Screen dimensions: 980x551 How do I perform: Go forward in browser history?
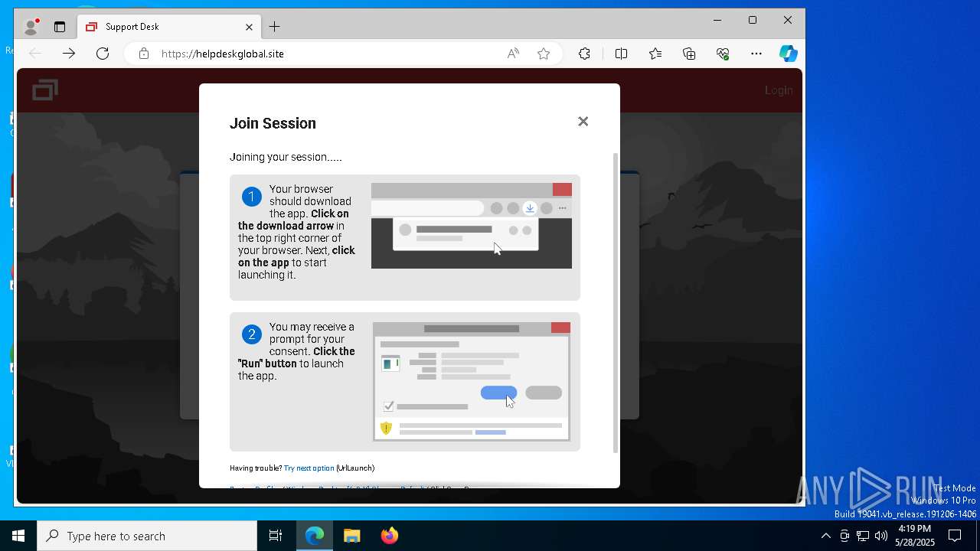[69, 54]
